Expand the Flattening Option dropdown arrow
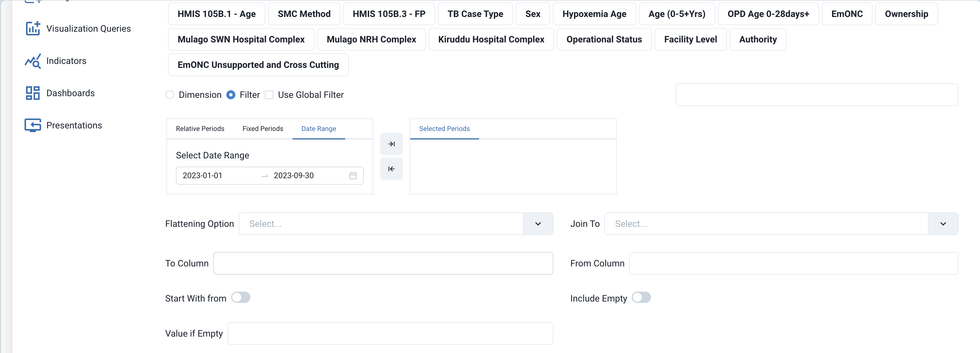 coord(538,224)
